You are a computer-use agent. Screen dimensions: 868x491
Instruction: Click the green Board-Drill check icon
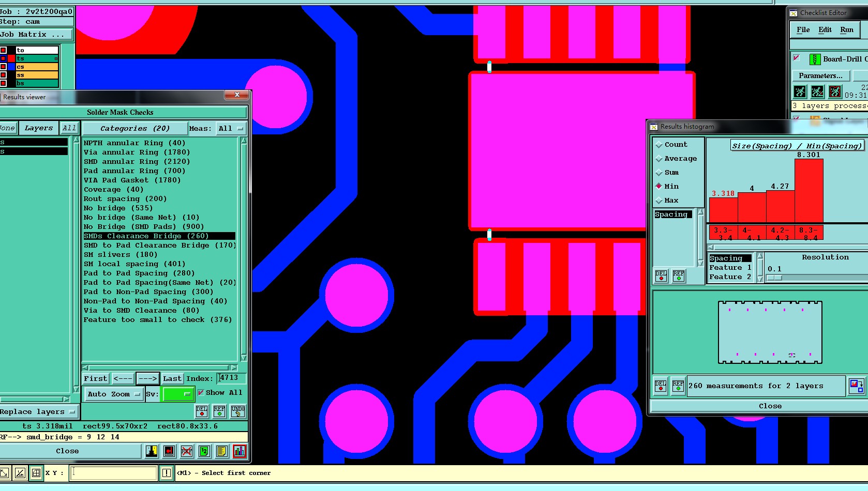815,59
